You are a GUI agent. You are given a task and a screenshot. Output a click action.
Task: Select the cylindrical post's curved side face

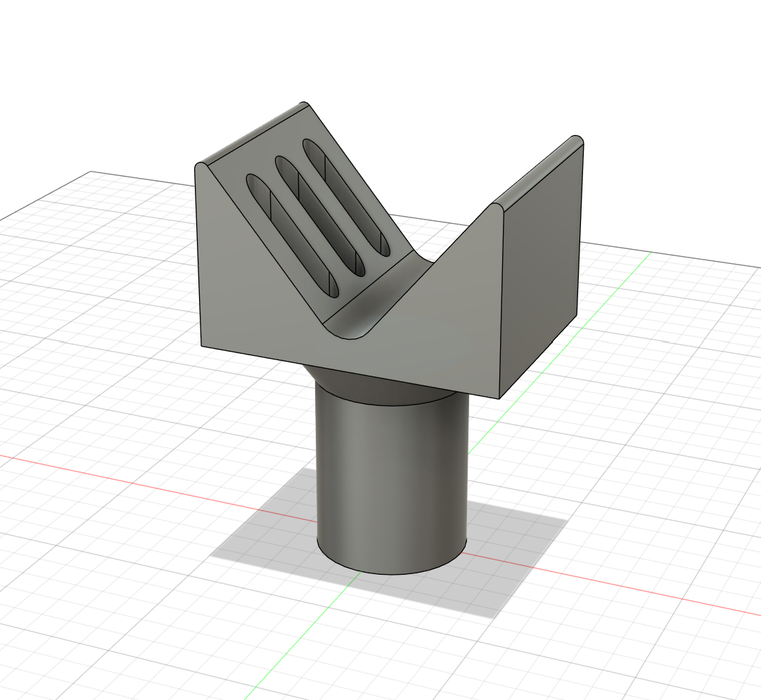point(392,485)
